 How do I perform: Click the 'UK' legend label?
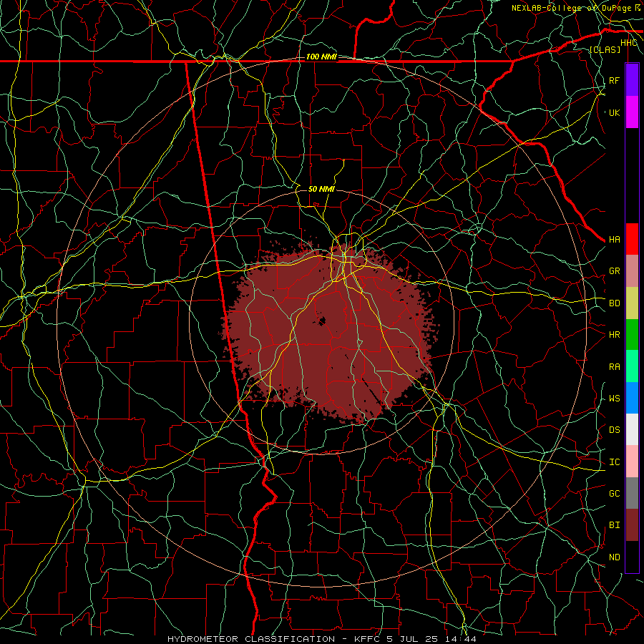click(614, 112)
